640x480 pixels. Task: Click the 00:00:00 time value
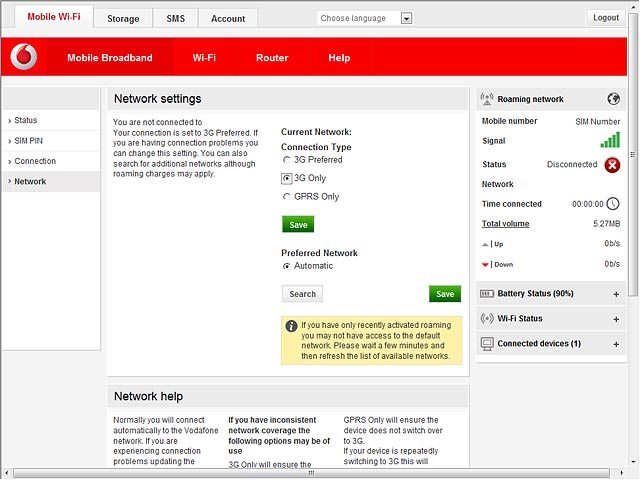pyautogui.click(x=588, y=204)
